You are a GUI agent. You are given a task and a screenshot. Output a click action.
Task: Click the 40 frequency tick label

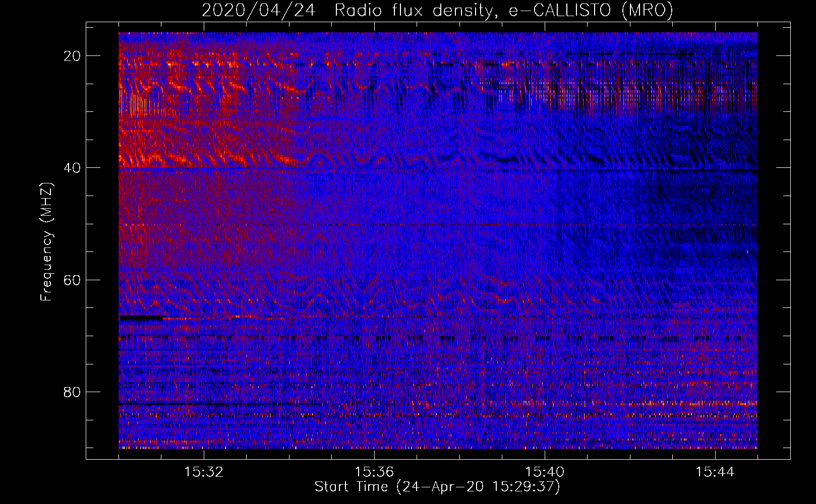72,168
